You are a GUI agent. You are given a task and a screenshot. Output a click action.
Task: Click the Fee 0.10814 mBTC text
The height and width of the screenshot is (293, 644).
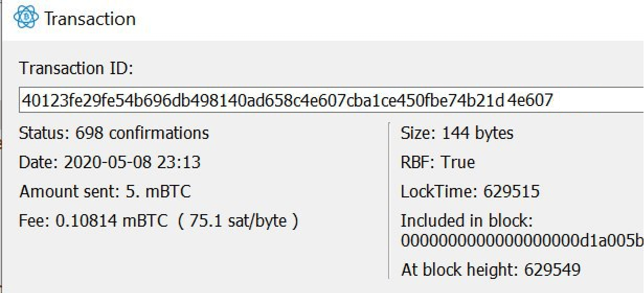pyautogui.click(x=93, y=221)
